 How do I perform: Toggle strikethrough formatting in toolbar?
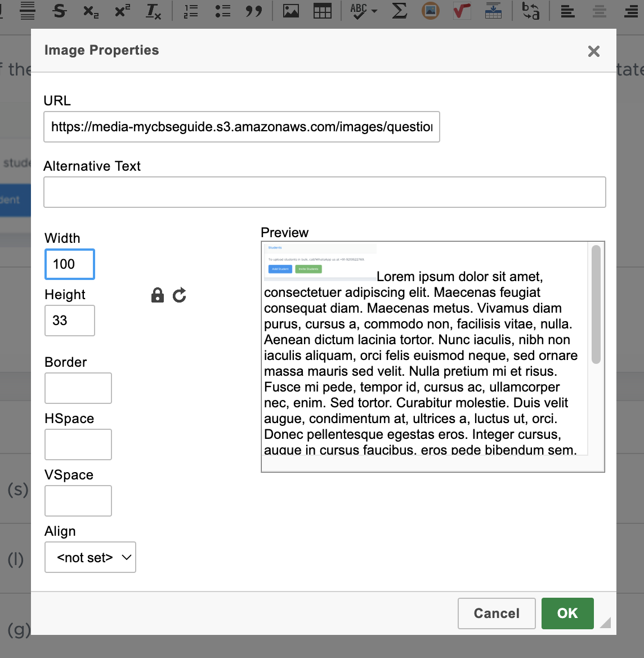(x=60, y=11)
